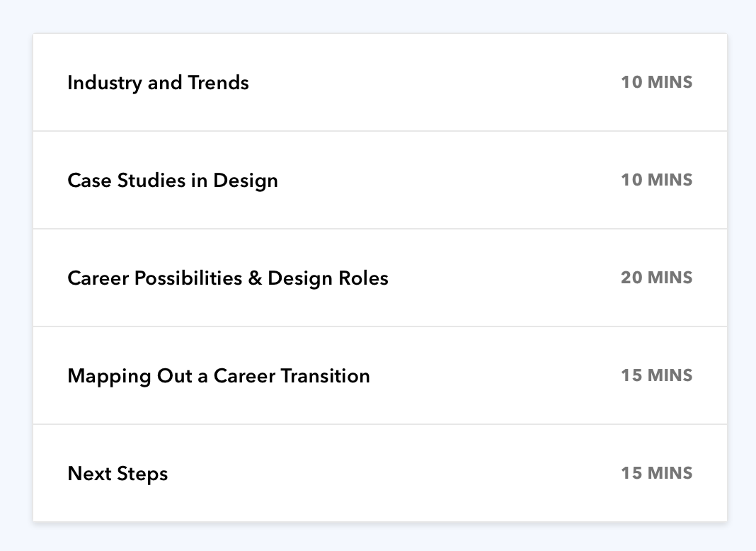Expand the Next Steps row
This screenshot has height=551, width=756.
pyautogui.click(x=389, y=474)
